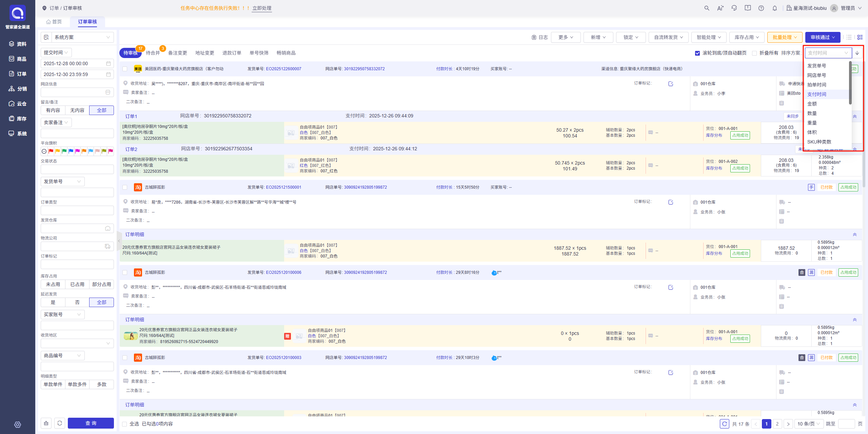Open the 系统方案 dropdown

(77, 37)
